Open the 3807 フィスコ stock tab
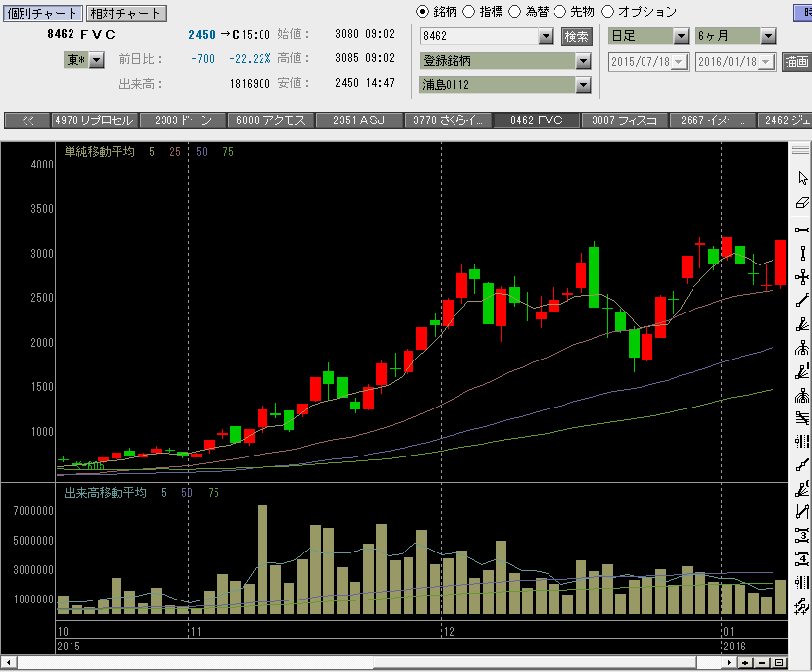The image size is (812, 672). click(624, 120)
